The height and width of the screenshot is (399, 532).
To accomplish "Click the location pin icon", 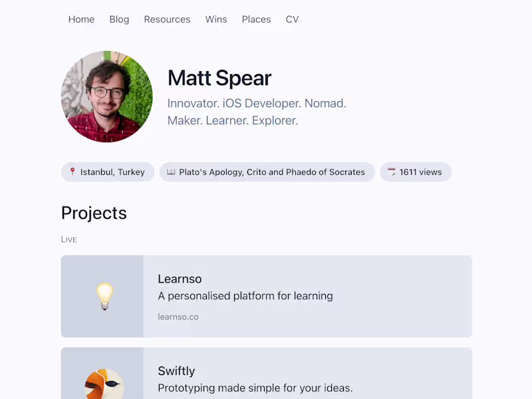I will [x=72, y=172].
